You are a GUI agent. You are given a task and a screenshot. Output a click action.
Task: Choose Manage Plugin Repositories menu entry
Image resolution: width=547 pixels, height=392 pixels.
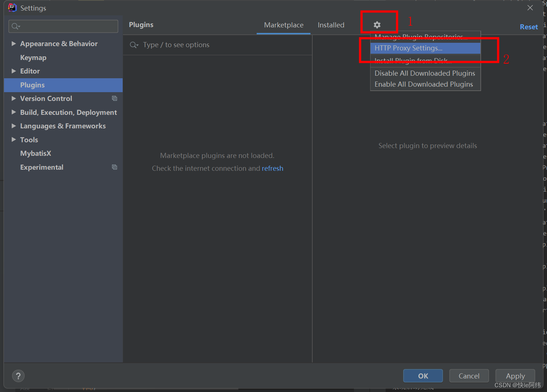pos(425,37)
